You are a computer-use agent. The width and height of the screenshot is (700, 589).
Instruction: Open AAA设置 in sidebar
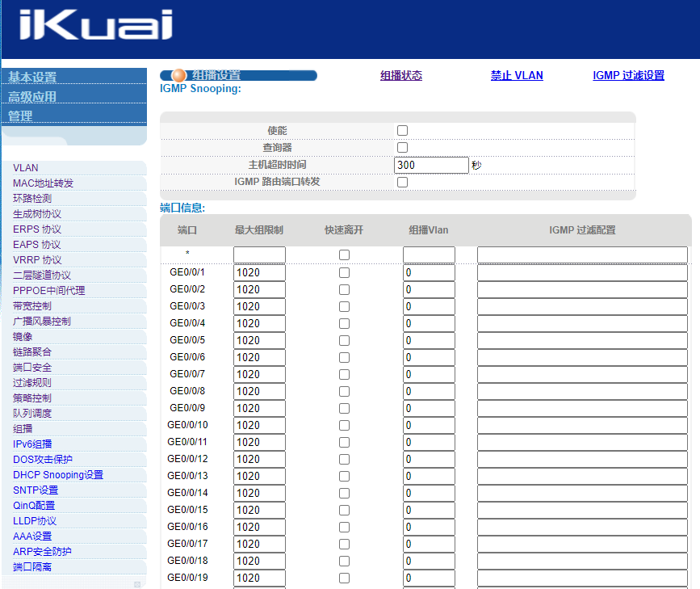click(32, 536)
